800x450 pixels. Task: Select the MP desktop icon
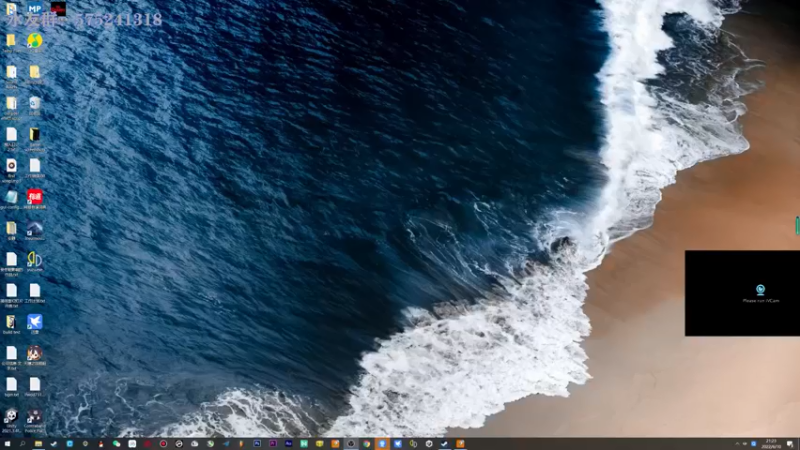[35, 8]
